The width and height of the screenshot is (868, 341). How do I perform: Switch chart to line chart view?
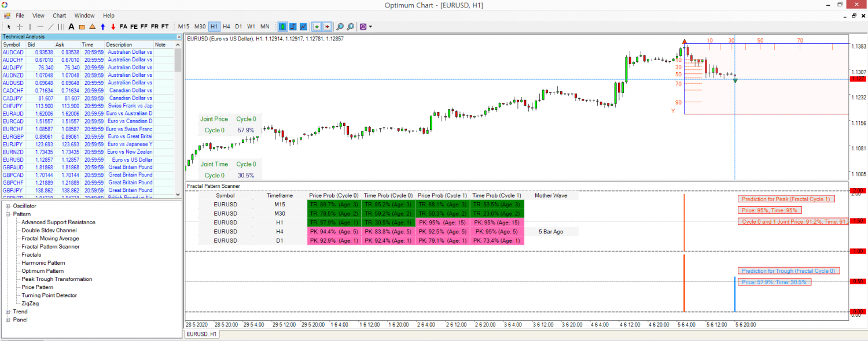click(x=303, y=26)
